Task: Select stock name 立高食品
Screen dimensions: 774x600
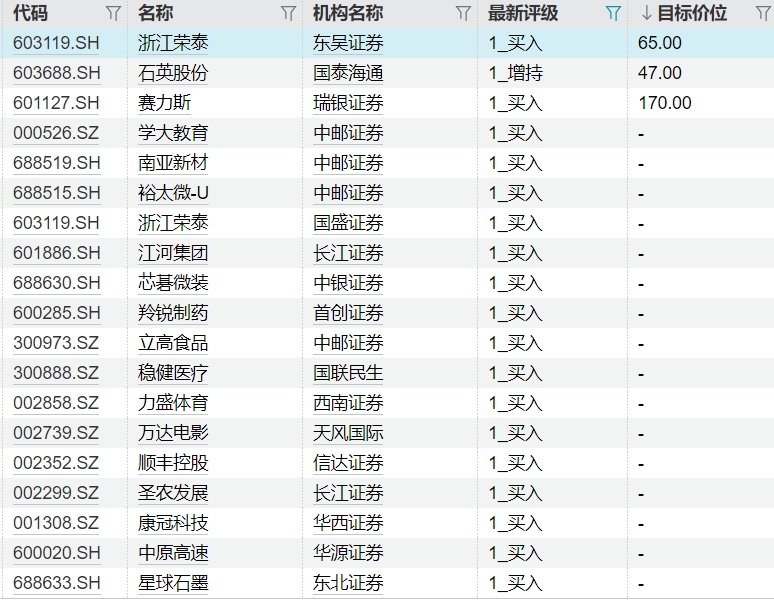Action: 173,343
